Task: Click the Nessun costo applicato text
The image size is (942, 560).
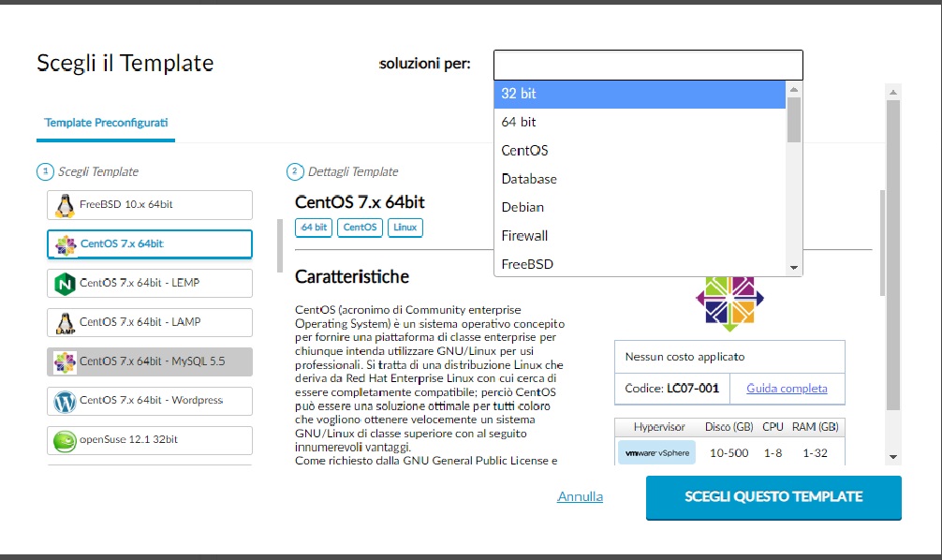Action: (684, 357)
